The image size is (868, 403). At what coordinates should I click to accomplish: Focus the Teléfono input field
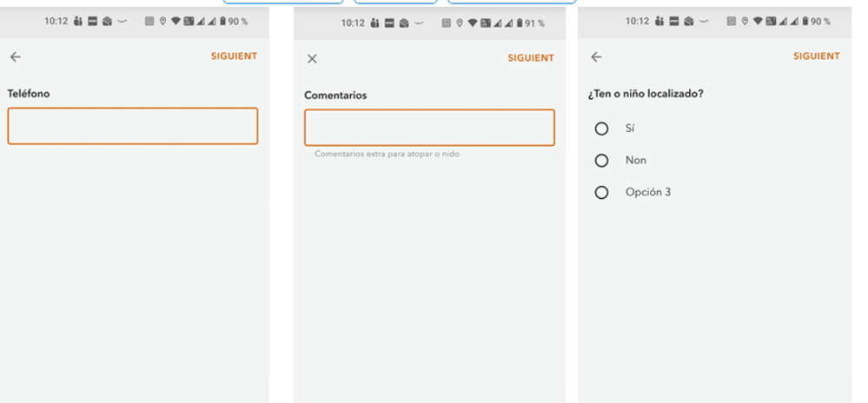[x=133, y=126]
